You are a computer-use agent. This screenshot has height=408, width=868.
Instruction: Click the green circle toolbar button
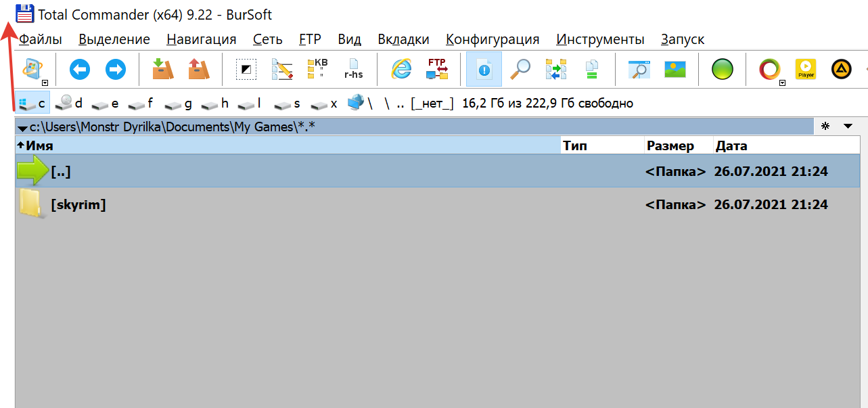[723, 69]
